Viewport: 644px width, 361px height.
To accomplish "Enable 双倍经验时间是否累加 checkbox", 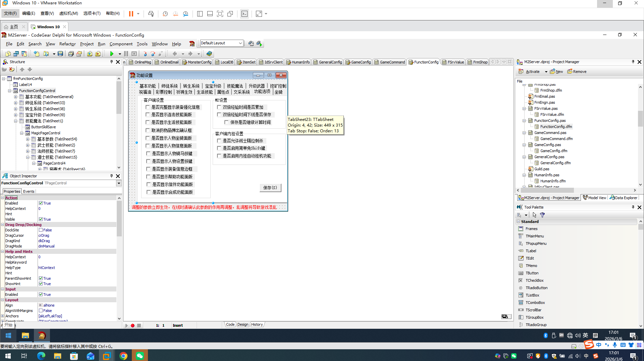I will coord(219,107).
